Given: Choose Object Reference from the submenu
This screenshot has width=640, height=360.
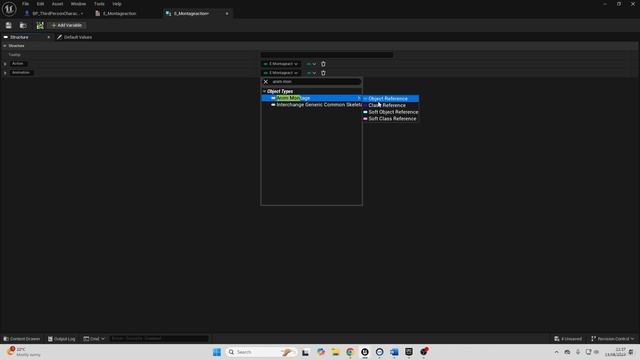Looking at the screenshot, I should (x=391, y=98).
